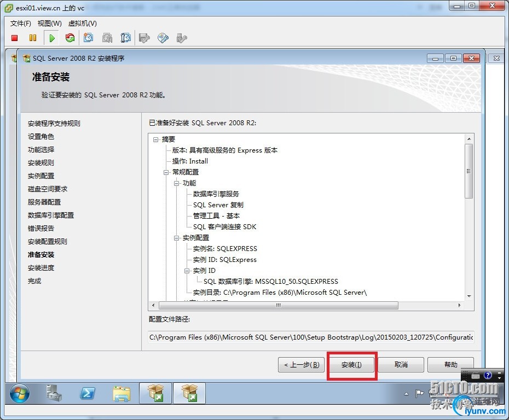
Task: Click the Take Snapshot toolbar icon
Action: tap(88, 38)
